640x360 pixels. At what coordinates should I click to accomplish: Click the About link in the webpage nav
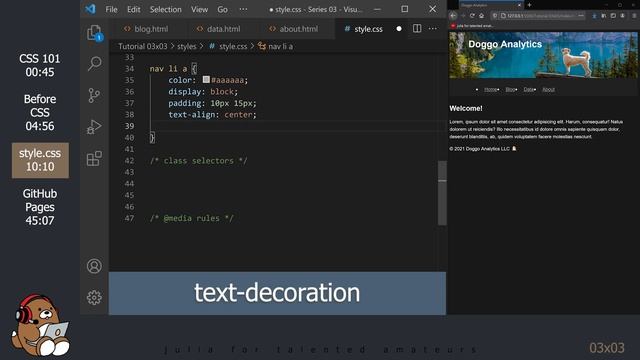(548, 89)
